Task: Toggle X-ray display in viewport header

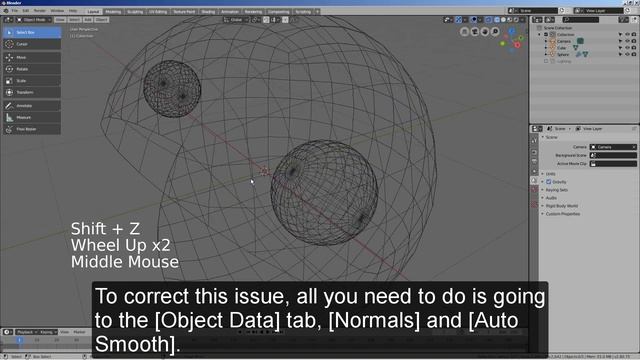Action: [489, 20]
